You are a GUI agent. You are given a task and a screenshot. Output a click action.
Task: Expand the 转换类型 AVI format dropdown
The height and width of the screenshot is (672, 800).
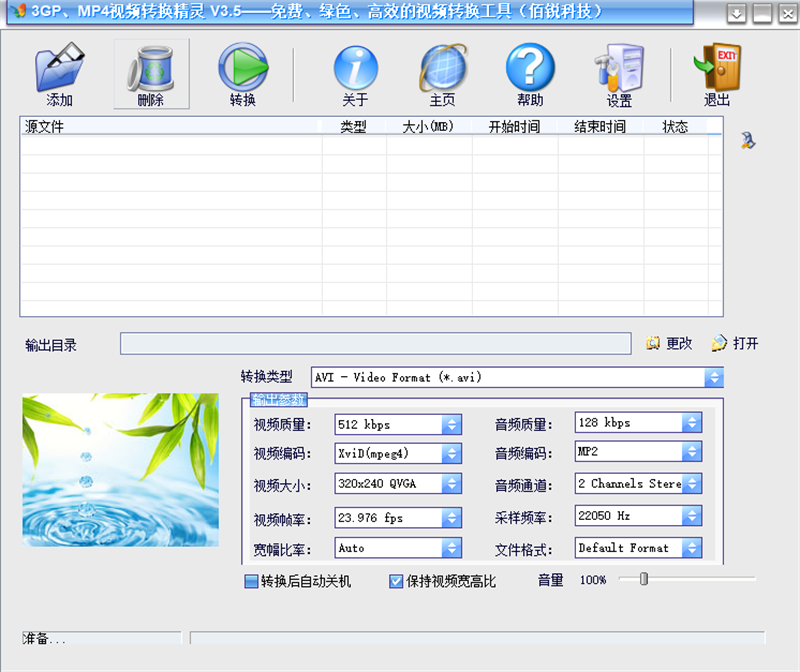pos(714,378)
